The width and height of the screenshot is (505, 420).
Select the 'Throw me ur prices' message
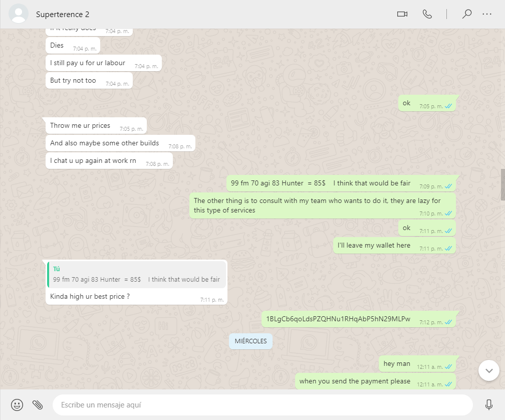tap(96, 126)
